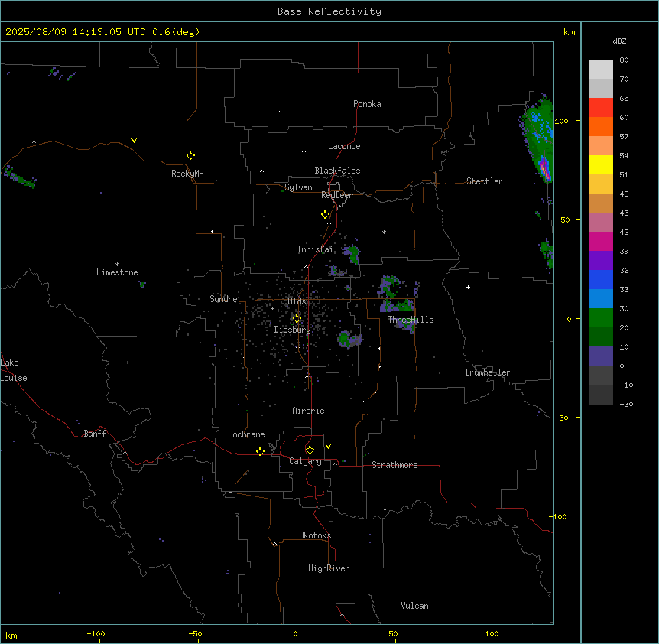Select the Vulcan label
This screenshot has height=644, width=659.
point(414,606)
